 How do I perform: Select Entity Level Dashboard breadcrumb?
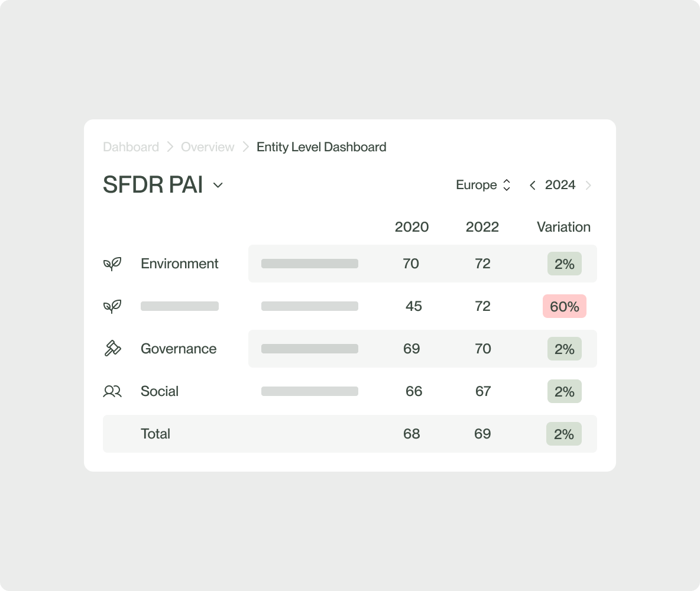coord(321,147)
